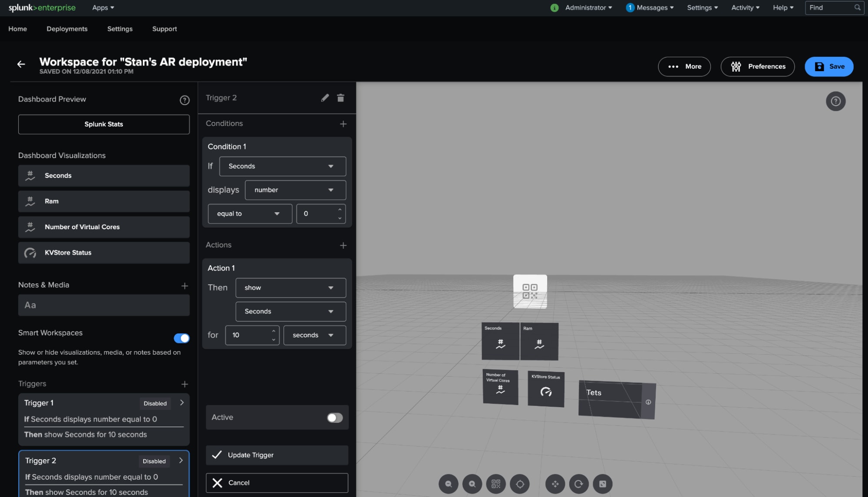The width and height of the screenshot is (868, 497).
Task: Click the info icon on Tets note
Action: point(648,402)
